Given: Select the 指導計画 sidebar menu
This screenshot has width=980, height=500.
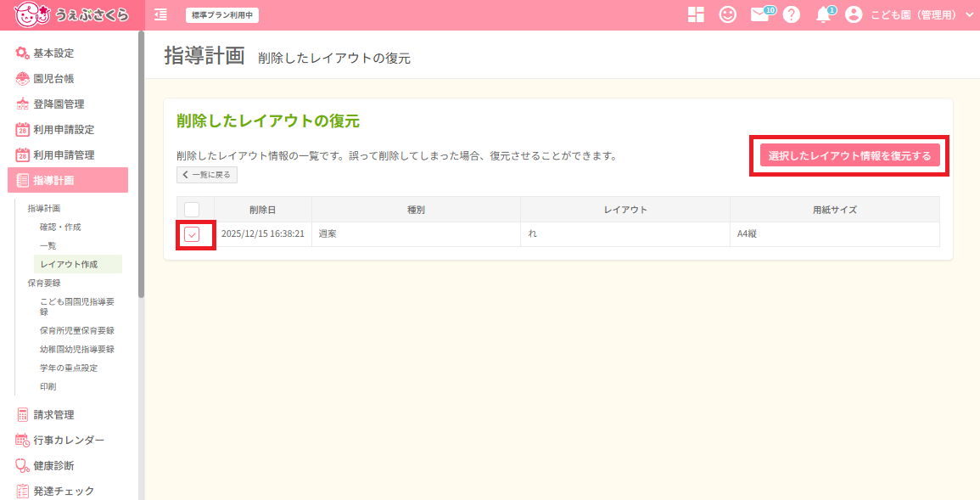Looking at the screenshot, I should coord(68,180).
